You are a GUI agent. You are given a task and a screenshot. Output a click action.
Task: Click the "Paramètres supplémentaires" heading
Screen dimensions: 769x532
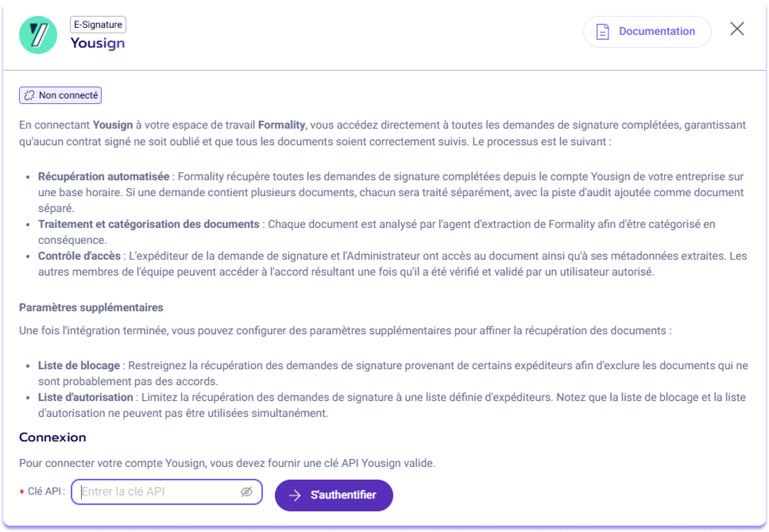click(x=91, y=308)
